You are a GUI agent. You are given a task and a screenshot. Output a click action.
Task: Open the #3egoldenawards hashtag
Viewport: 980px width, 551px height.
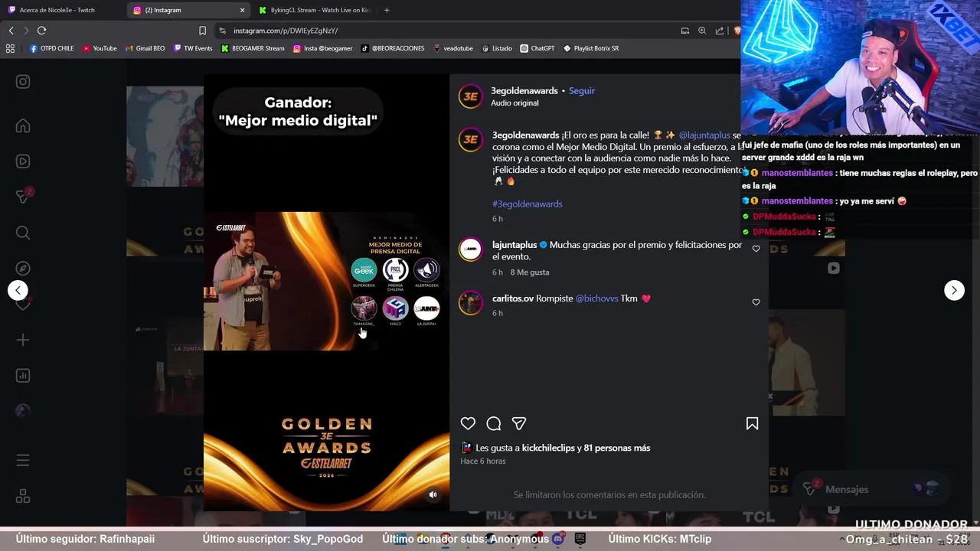point(528,204)
